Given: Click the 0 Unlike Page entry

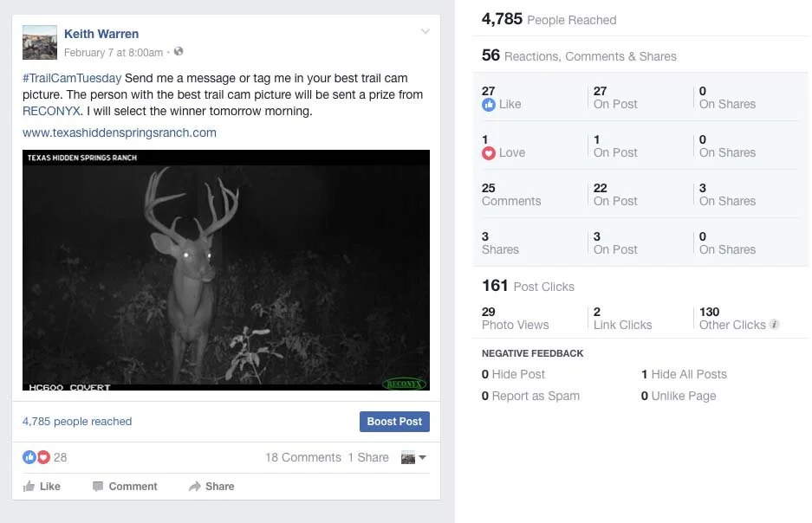Looking at the screenshot, I should [679, 396].
